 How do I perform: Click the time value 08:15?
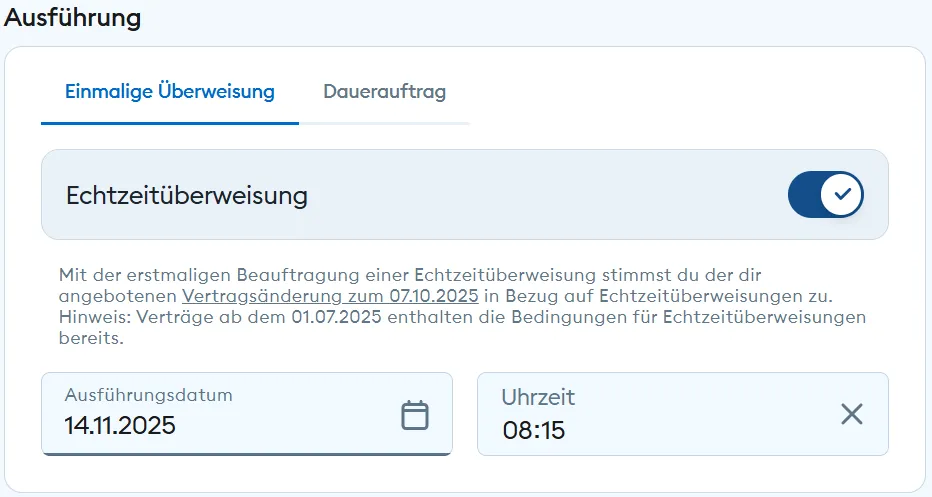(x=533, y=430)
